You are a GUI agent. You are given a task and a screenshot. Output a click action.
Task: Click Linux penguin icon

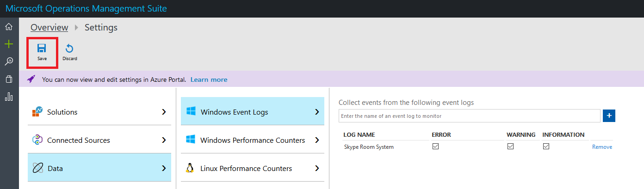pos(190,168)
